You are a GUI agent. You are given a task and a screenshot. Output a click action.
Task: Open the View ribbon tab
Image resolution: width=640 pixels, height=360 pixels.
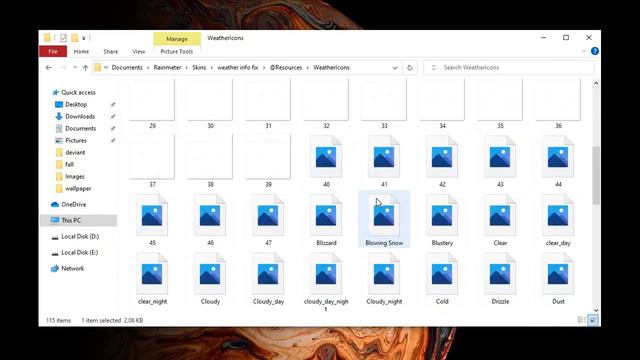138,51
